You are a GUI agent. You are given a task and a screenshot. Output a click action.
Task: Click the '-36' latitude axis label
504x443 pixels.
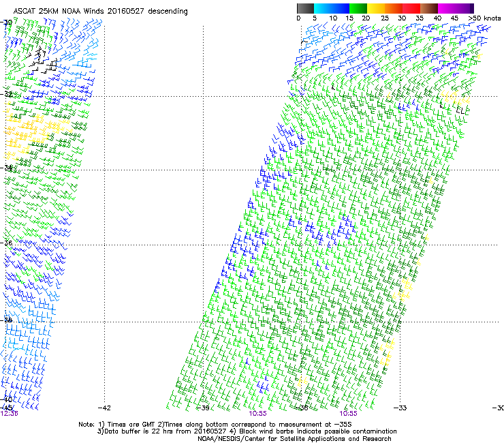(6, 243)
